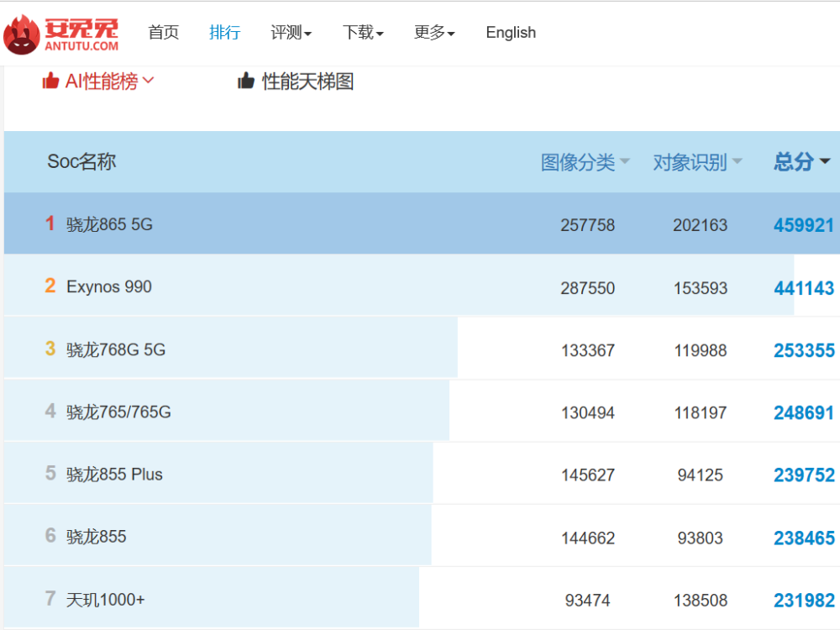Go to the 首页 home page
Screen dimensions: 840x630
pyautogui.click(x=163, y=33)
